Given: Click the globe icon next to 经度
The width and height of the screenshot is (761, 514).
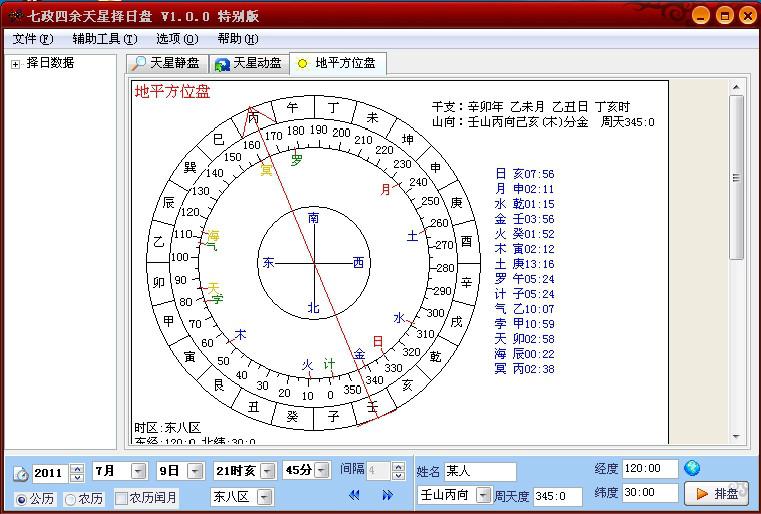Looking at the screenshot, I should (x=692, y=468).
